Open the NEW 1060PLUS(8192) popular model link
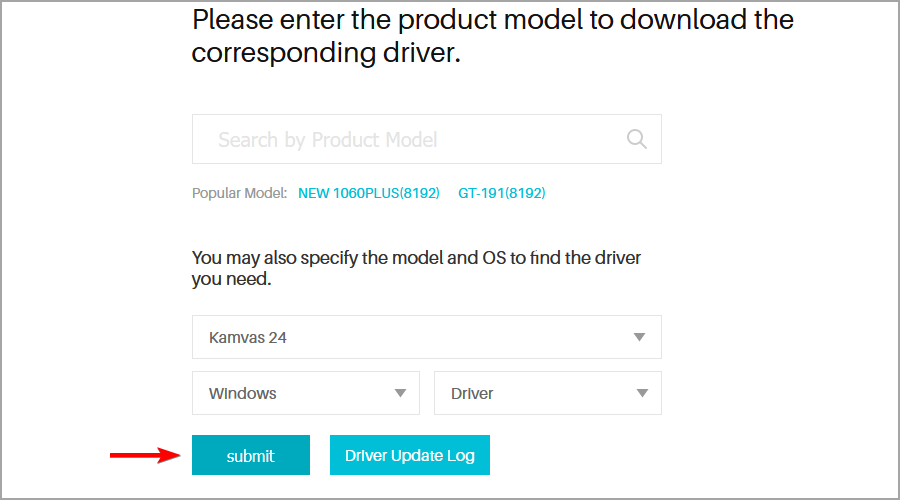The image size is (900, 500). (x=368, y=193)
